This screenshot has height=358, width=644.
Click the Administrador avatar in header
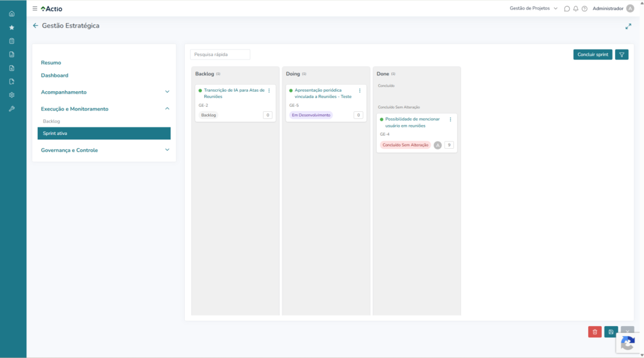630,8
